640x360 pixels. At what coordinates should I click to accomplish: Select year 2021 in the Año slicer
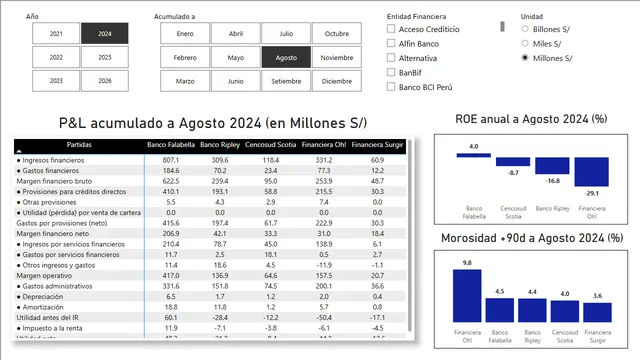click(x=56, y=33)
